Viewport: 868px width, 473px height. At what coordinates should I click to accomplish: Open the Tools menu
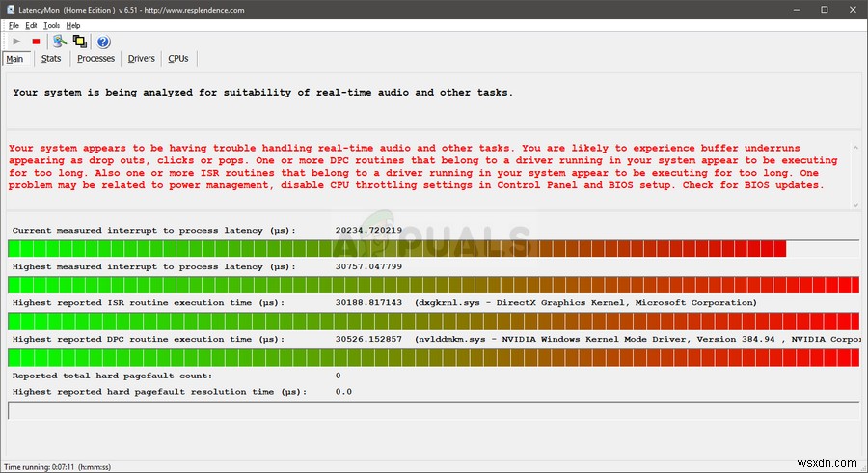point(51,25)
